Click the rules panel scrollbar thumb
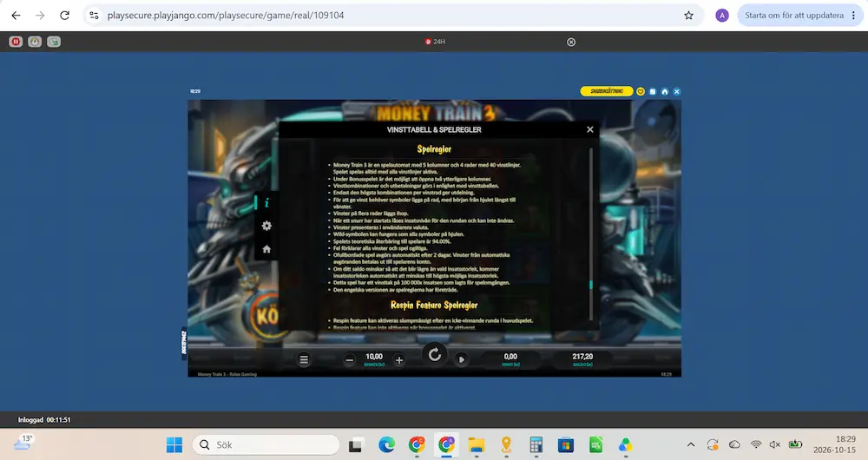The image size is (868, 460). click(x=590, y=285)
